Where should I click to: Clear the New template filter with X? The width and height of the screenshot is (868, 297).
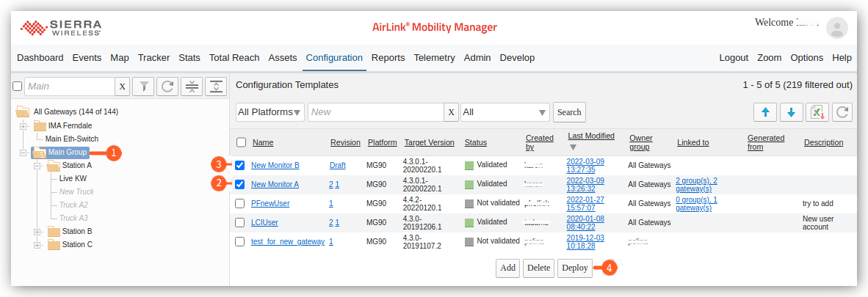pyautogui.click(x=451, y=112)
